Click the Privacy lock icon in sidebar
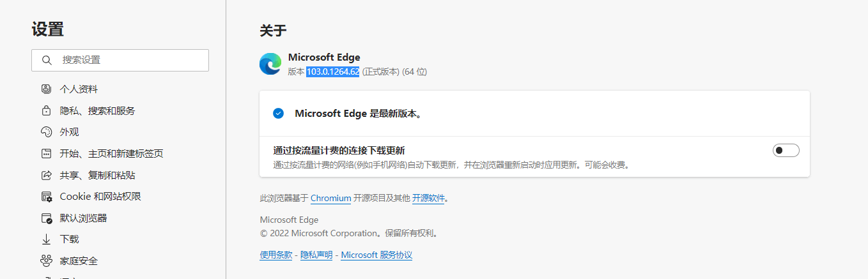This screenshot has height=279, width=868. (x=46, y=111)
